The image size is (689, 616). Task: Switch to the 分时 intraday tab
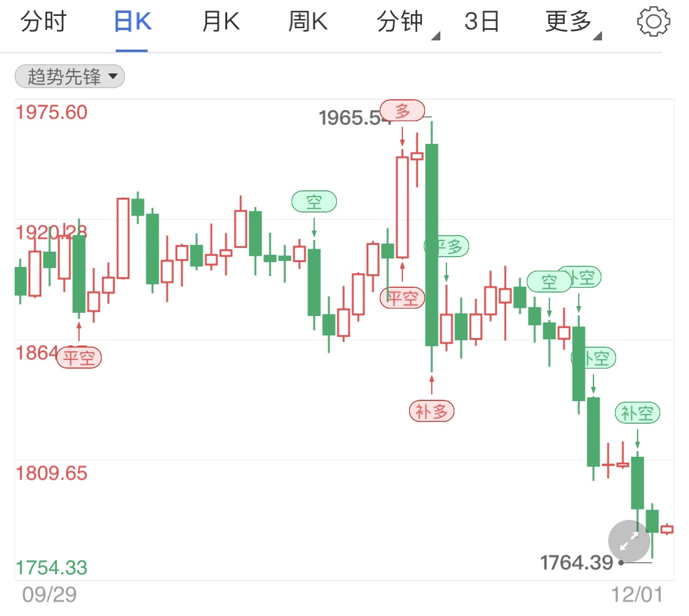(43, 20)
